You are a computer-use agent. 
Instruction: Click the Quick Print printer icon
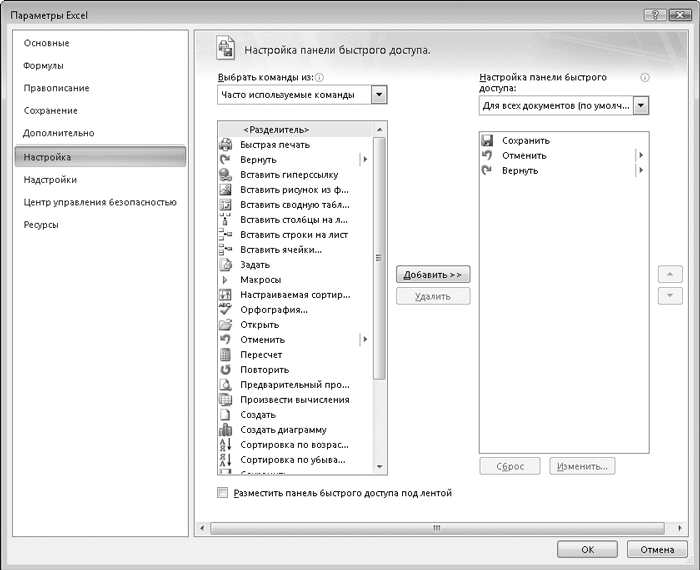[225, 145]
